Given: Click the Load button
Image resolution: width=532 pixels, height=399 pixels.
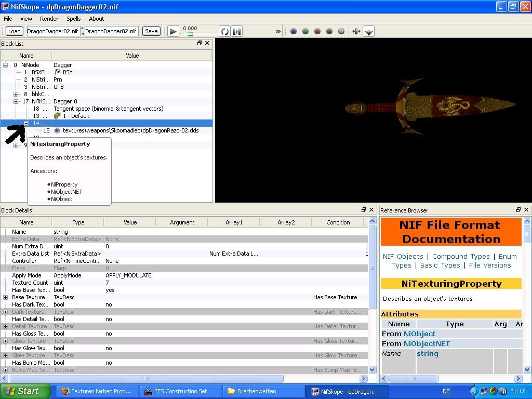Looking at the screenshot, I should click(x=14, y=31).
